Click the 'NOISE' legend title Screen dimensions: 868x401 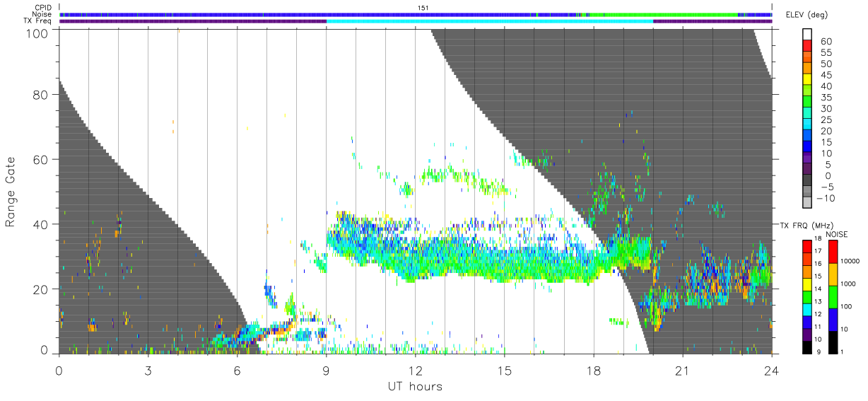[837, 234]
